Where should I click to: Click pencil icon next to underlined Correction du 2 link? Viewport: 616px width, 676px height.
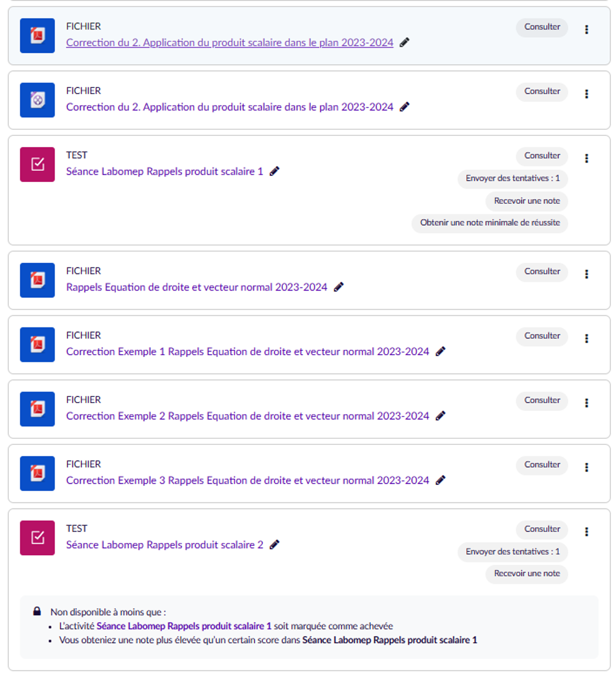405,42
